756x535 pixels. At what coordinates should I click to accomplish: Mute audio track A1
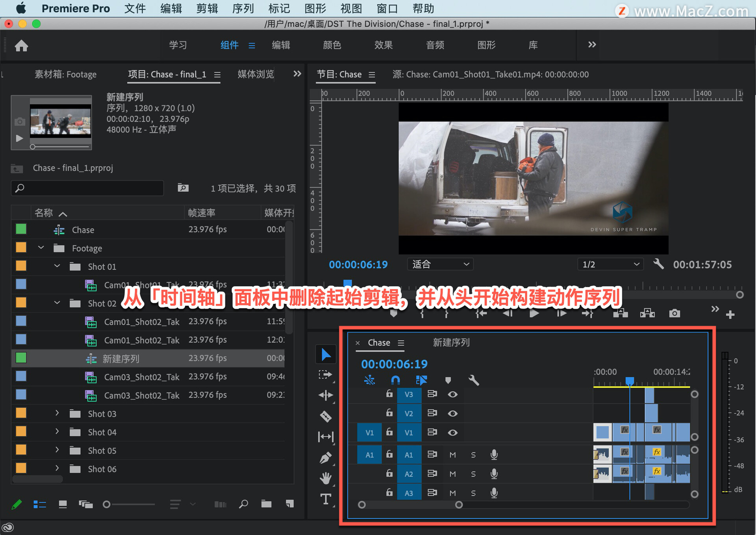(453, 455)
